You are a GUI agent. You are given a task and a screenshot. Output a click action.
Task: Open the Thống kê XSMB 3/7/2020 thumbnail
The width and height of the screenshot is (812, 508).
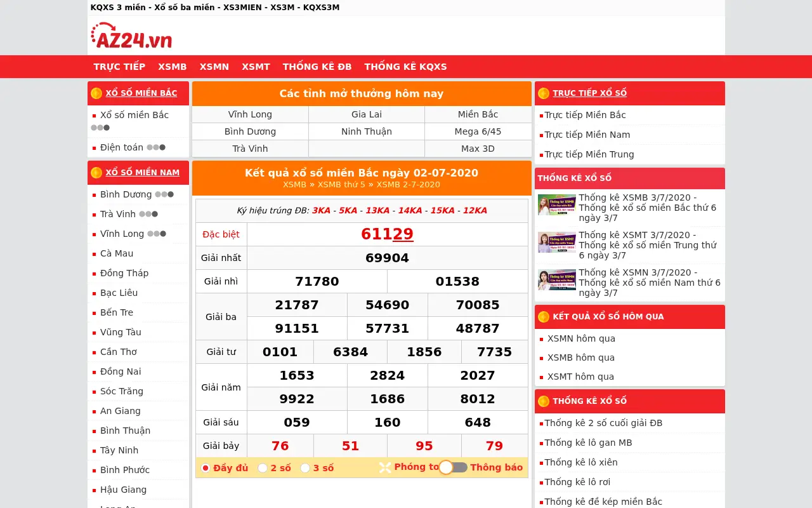coord(557,205)
